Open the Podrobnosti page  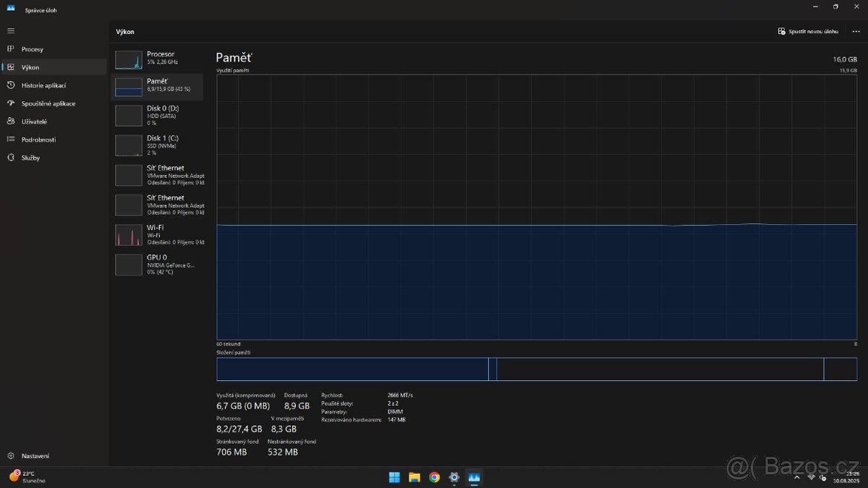pyautogui.click(x=38, y=140)
